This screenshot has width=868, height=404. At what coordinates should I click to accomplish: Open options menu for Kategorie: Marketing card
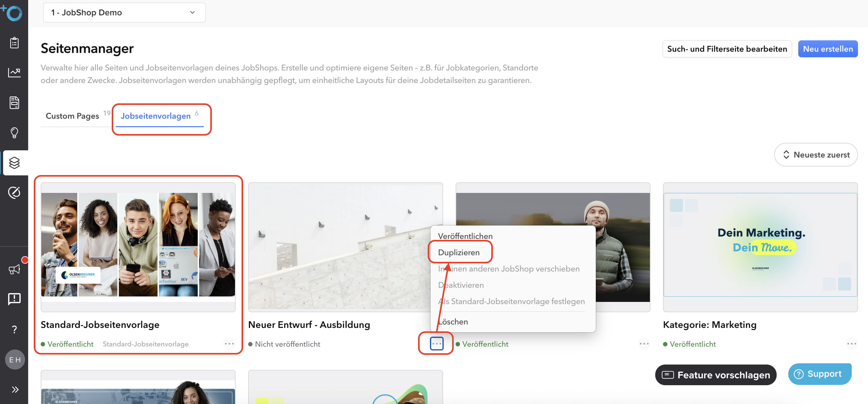click(851, 344)
